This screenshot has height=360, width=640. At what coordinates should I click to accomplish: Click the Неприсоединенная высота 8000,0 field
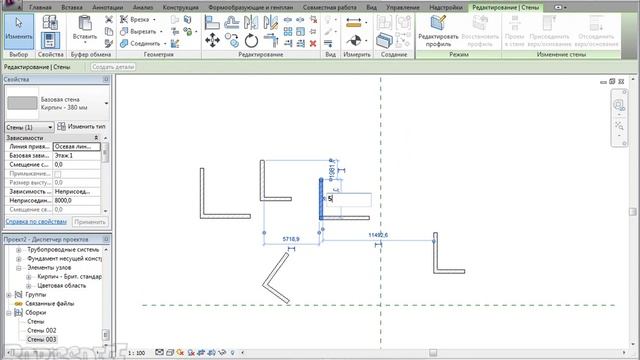77,200
